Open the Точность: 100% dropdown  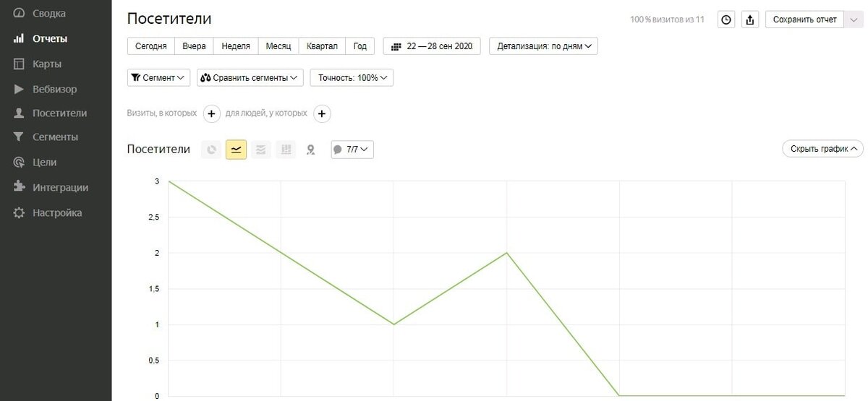tap(352, 77)
